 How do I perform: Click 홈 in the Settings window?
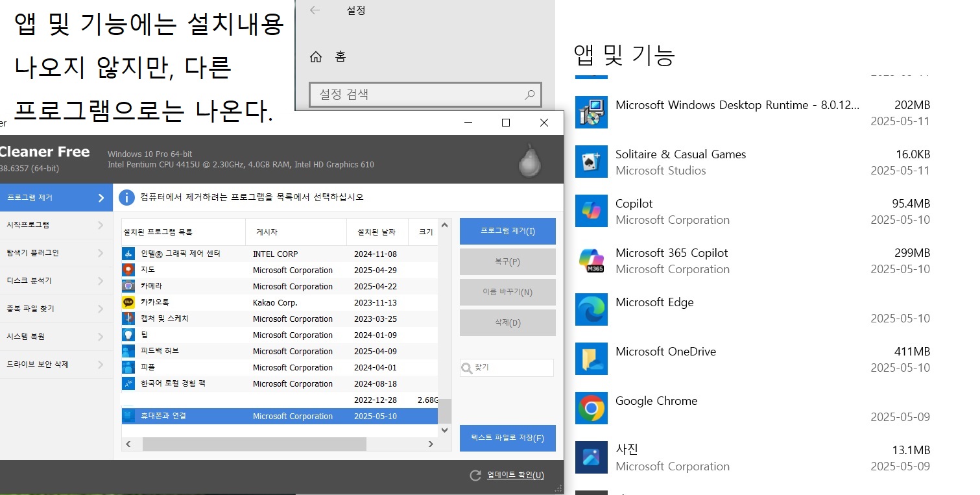tap(341, 57)
